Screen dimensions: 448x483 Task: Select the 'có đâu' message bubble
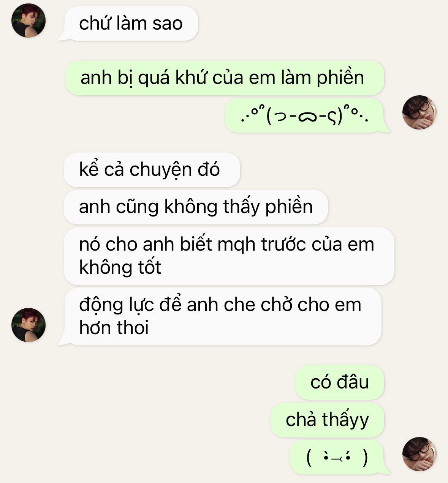[340, 382]
